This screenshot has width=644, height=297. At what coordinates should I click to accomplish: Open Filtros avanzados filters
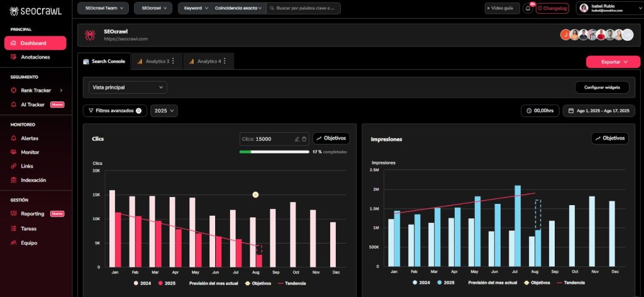115,111
